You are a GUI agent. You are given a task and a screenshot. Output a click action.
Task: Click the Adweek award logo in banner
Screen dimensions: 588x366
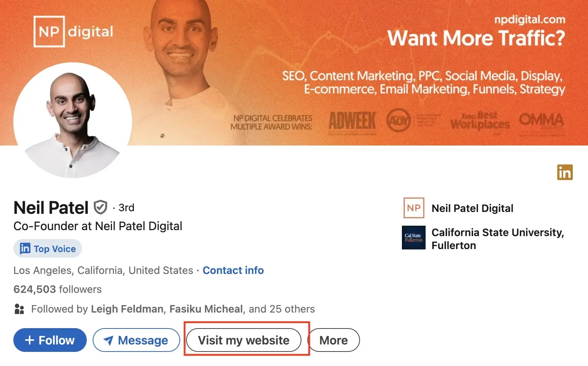352,121
